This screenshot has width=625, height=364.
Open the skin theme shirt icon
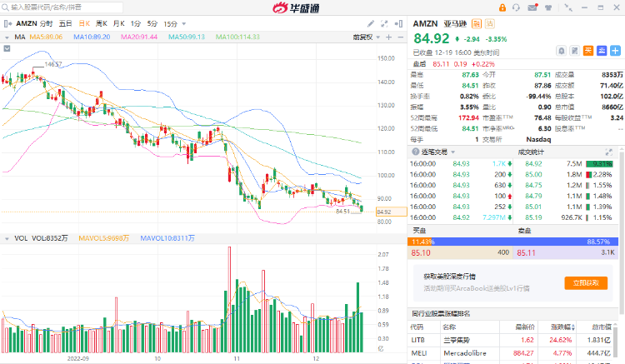(548, 7)
